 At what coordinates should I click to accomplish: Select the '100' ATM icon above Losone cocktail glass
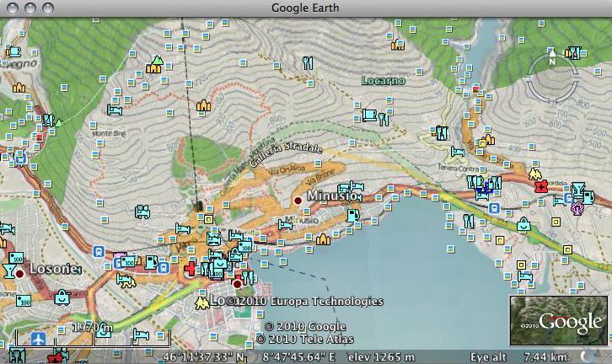coord(16,258)
